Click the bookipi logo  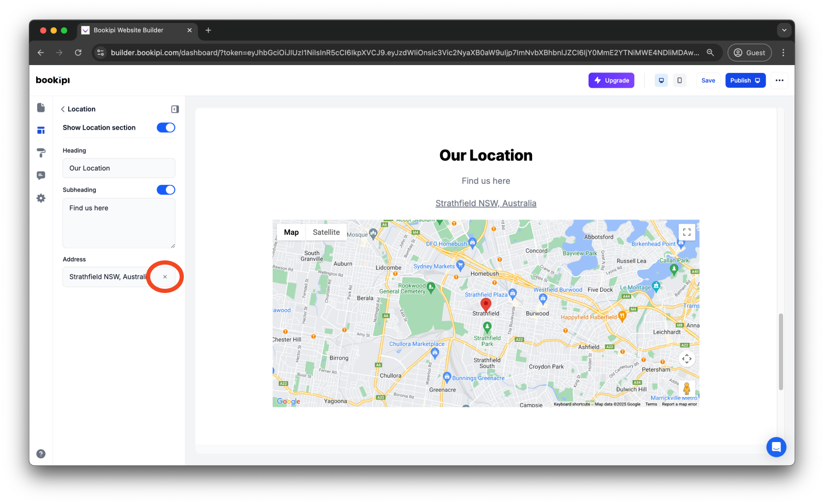tap(53, 80)
